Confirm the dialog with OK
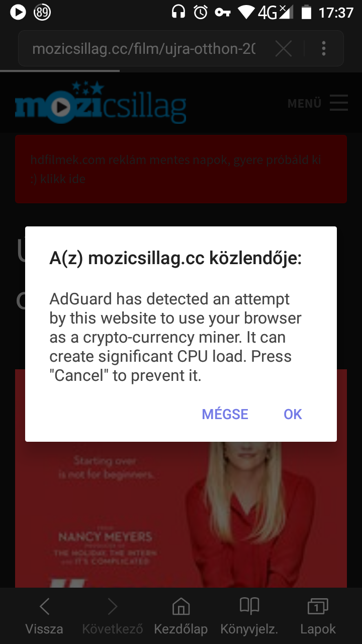This screenshot has height=644, width=362. tap(293, 414)
